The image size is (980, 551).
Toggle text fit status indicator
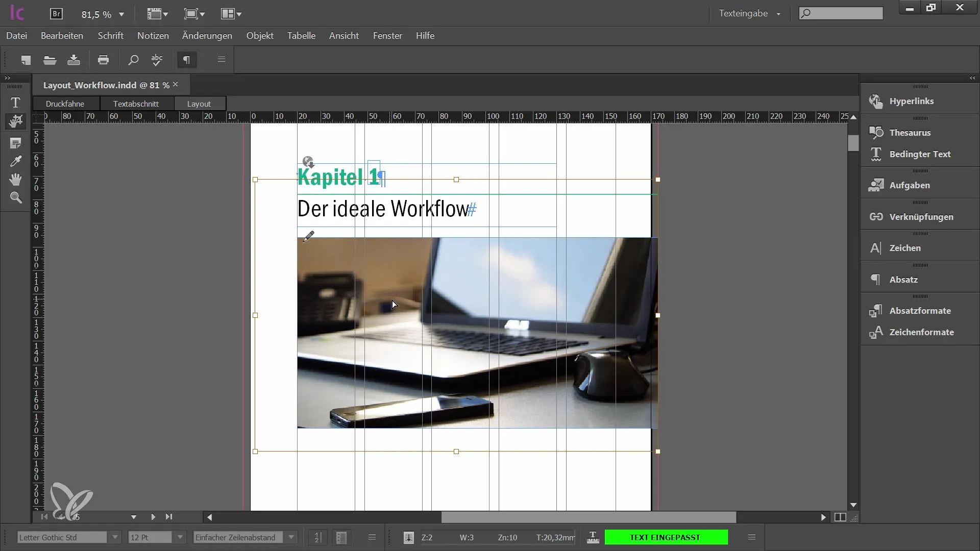click(x=666, y=537)
